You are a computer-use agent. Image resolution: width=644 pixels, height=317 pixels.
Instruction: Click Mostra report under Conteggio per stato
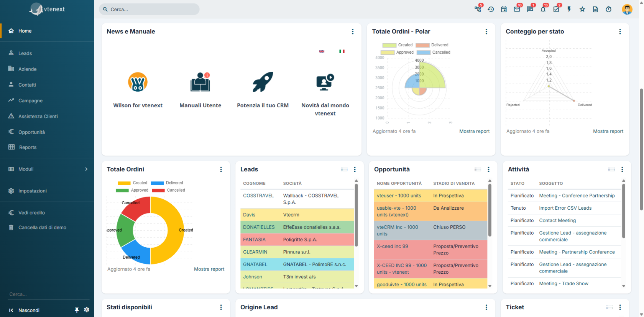(x=608, y=131)
